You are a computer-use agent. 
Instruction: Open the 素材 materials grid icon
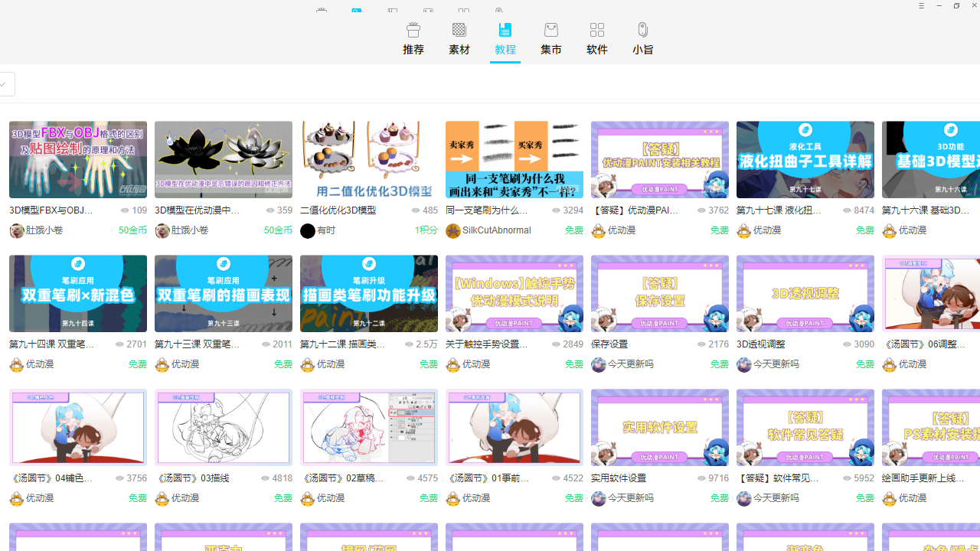pyautogui.click(x=459, y=29)
